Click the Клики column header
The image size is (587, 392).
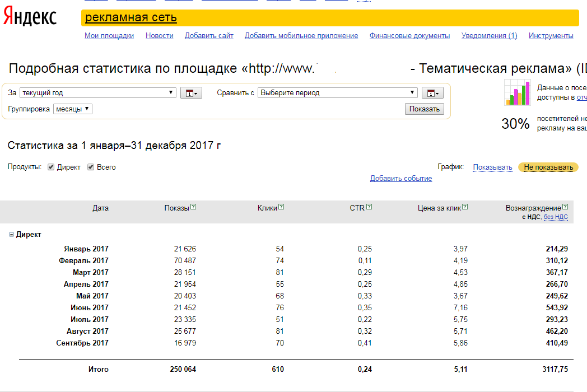point(267,208)
